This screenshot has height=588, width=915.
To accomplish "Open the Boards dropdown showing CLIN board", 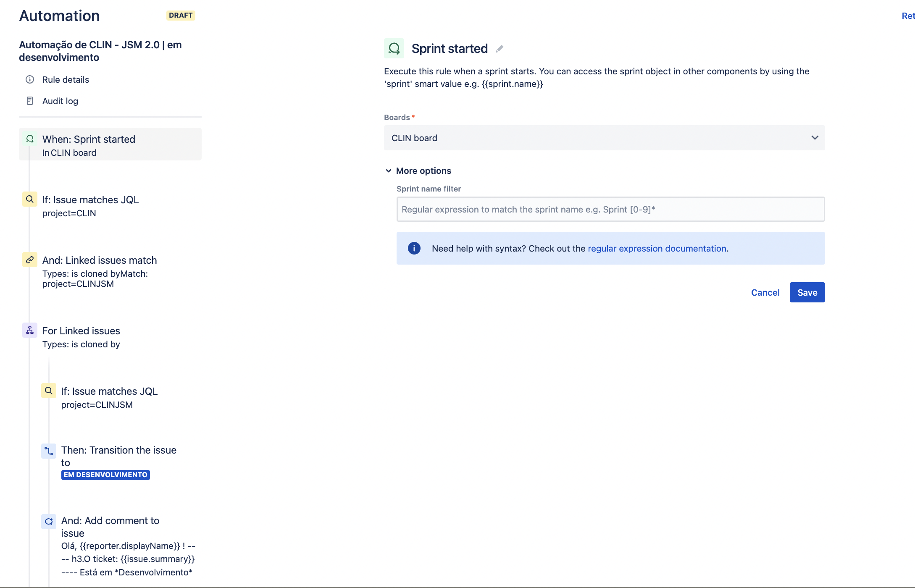I will 604,138.
